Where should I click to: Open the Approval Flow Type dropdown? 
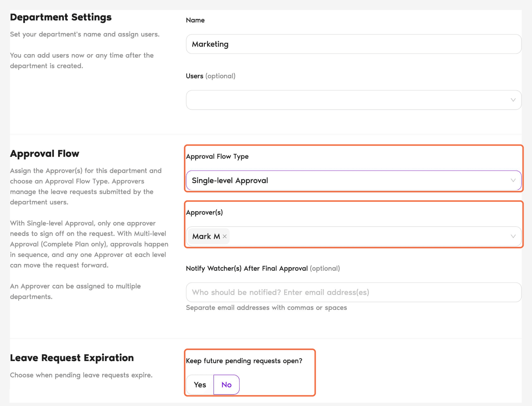354,180
